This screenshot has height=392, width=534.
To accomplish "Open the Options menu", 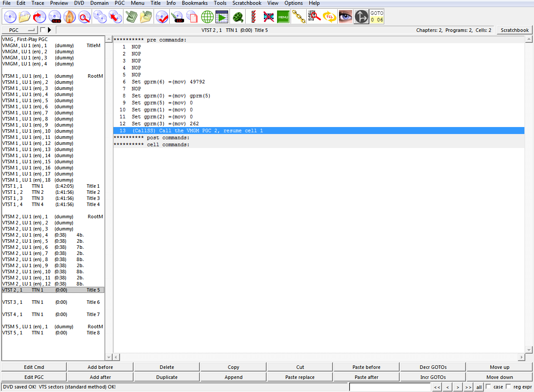I will [x=294, y=3].
